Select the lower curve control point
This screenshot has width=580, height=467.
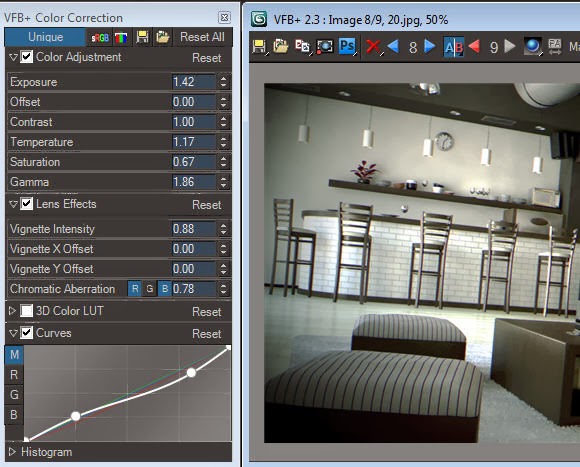75,416
